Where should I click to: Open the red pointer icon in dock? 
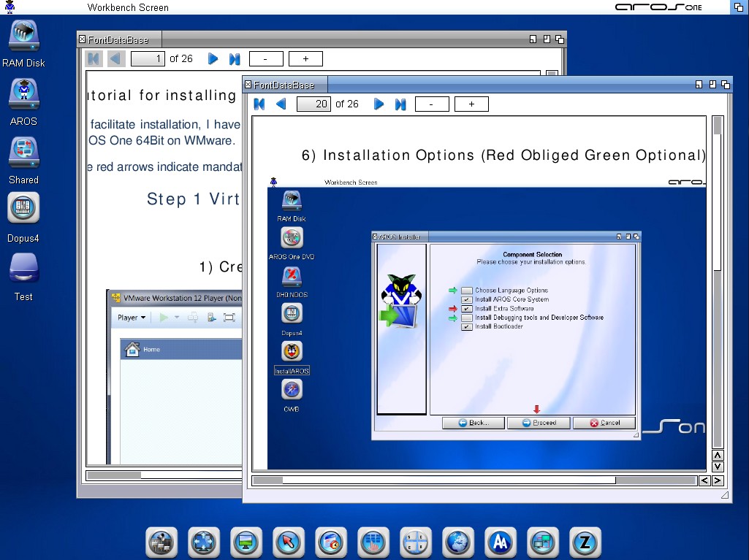tap(288, 542)
